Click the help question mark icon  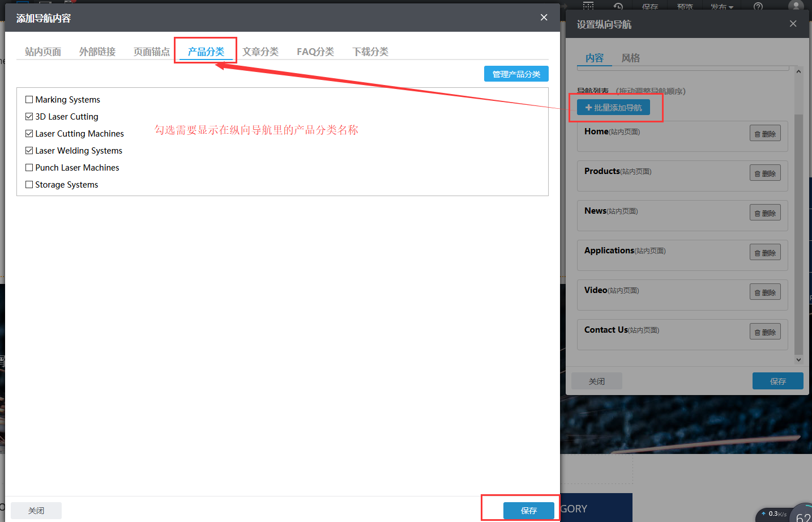(758, 7)
